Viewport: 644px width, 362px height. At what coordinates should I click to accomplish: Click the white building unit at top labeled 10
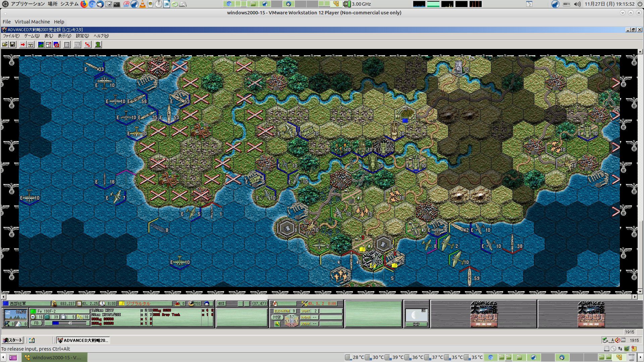tap(459, 67)
